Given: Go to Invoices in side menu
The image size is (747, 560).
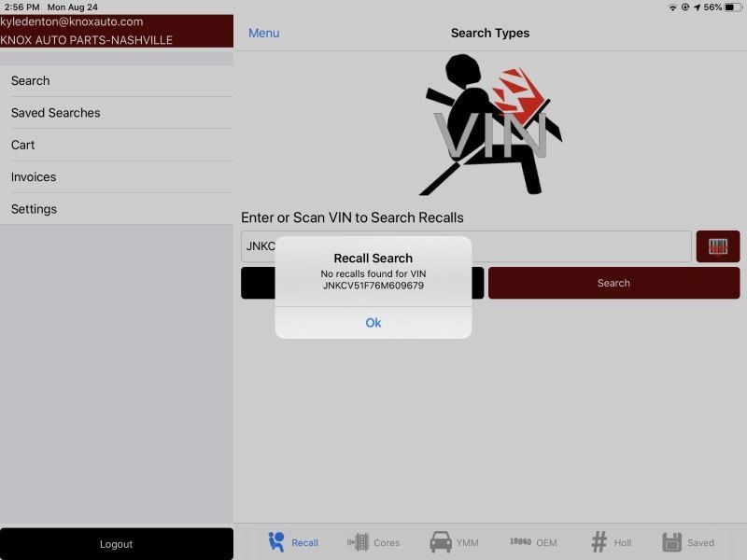Looking at the screenshot, I should (x=117, y=177).
